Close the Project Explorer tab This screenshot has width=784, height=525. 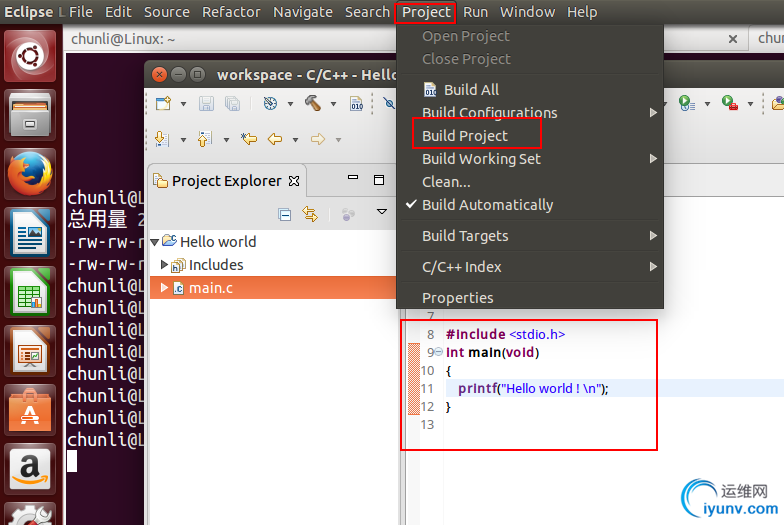coord(294,181)
